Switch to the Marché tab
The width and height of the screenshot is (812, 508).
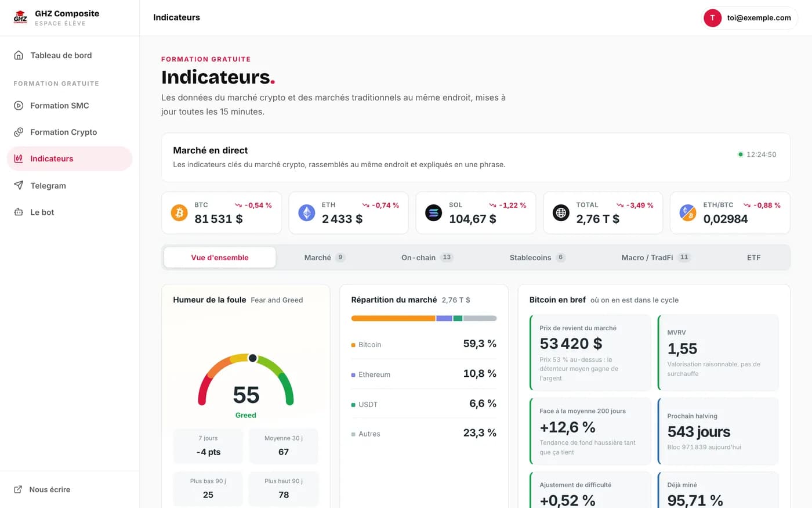[324, 258]
